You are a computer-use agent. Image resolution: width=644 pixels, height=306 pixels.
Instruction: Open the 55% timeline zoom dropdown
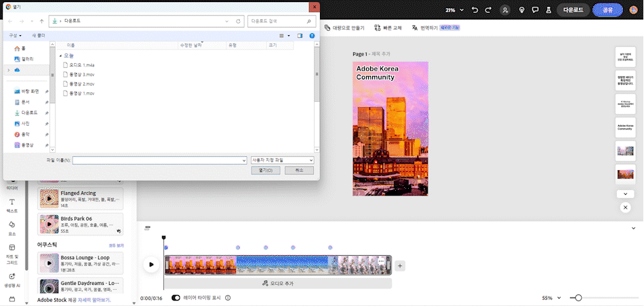click(x=552, y=298)
